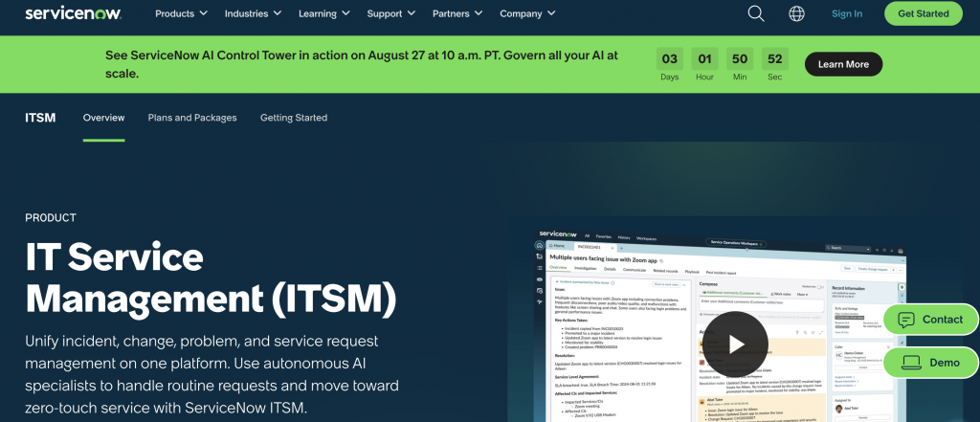Screen dimensions: 980x422
Task: Open the floating Contact button
Action: 930,320
